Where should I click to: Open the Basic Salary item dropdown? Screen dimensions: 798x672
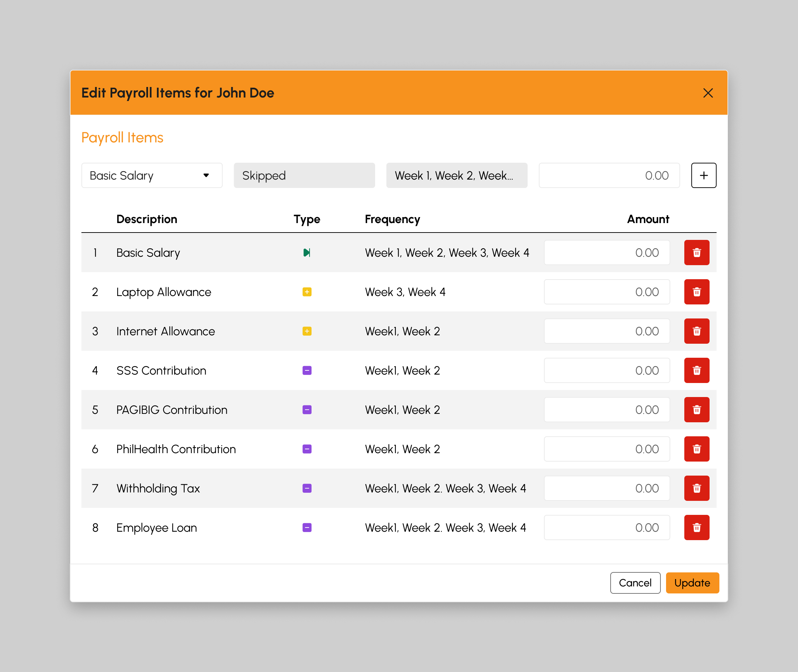coord(152,175)
